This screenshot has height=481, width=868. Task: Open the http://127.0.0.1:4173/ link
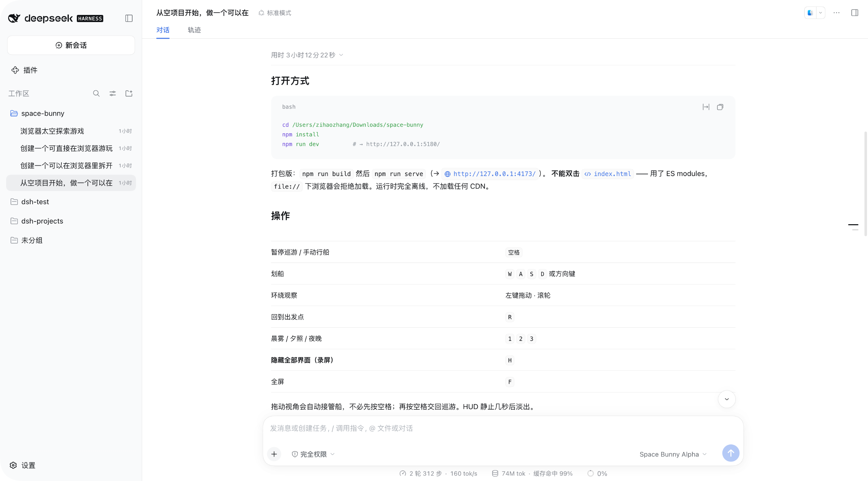pos(490,174)
